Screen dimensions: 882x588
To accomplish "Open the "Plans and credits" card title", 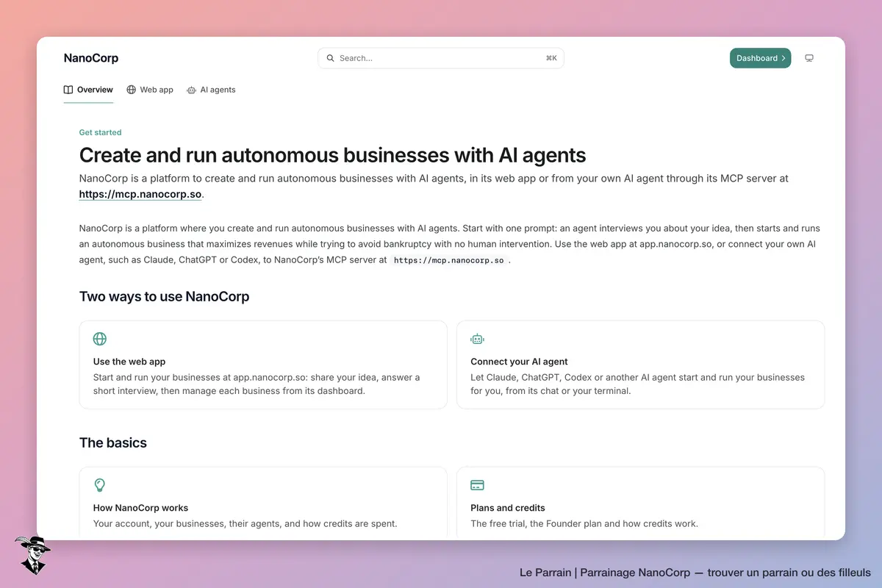I will point(508,508).
